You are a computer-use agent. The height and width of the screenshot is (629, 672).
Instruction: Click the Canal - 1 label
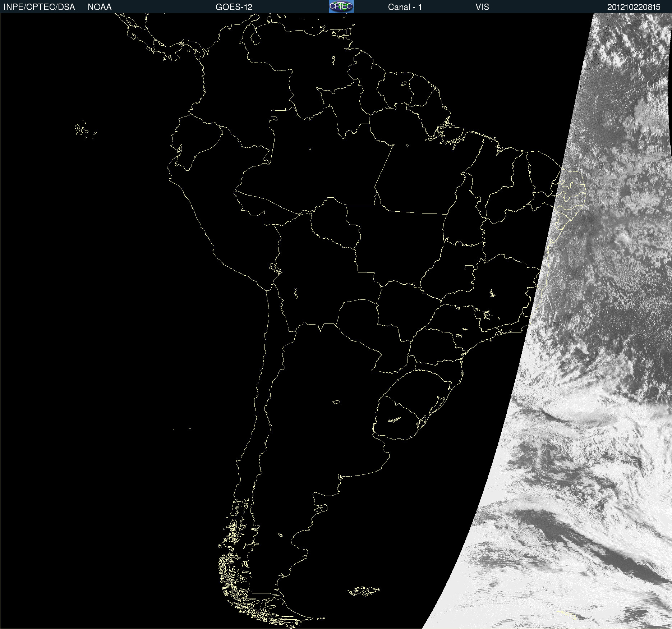point(405,7)
